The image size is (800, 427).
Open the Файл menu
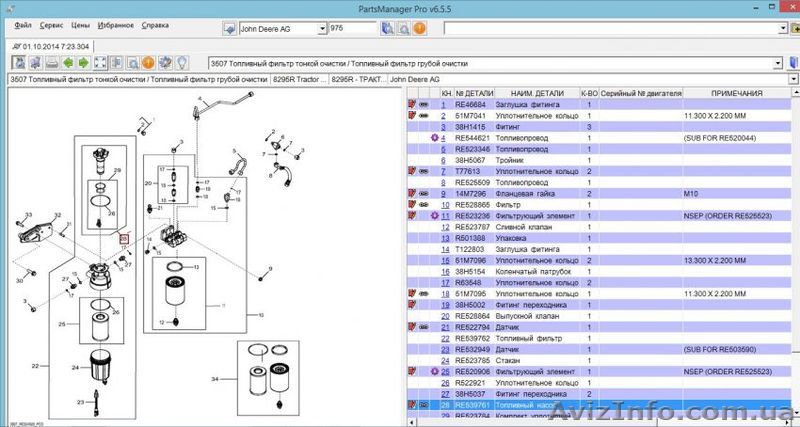pyautogui.click(x=23, y=23)
